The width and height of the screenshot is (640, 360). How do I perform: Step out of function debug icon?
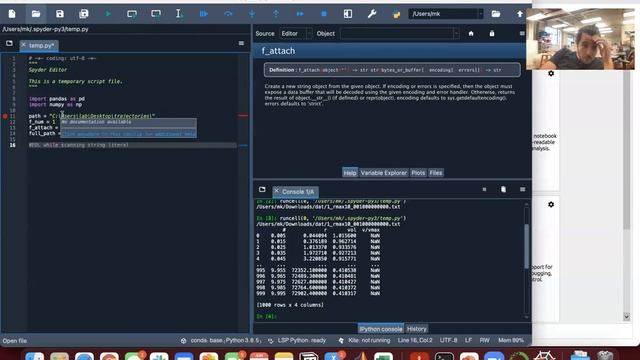click(276, 14)
